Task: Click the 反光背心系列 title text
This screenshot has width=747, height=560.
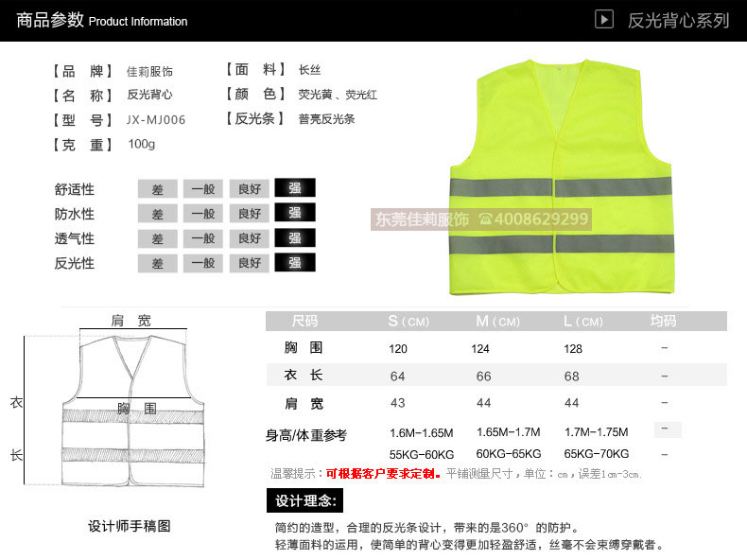Action: 679,20
